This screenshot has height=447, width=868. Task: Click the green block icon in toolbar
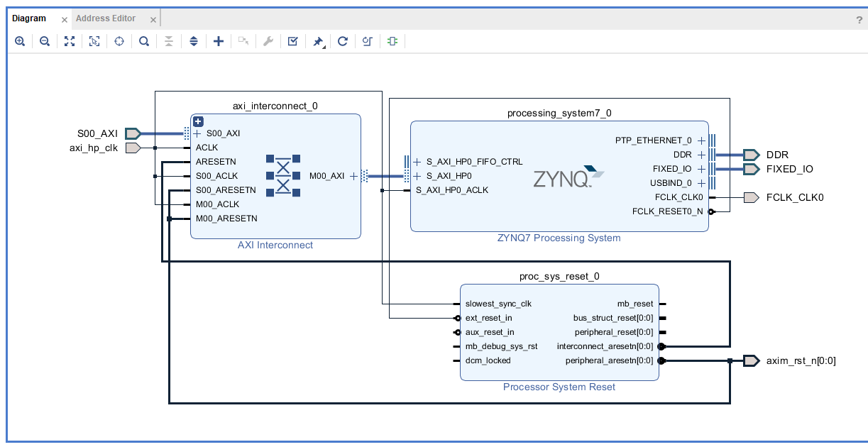coord(392,41)
